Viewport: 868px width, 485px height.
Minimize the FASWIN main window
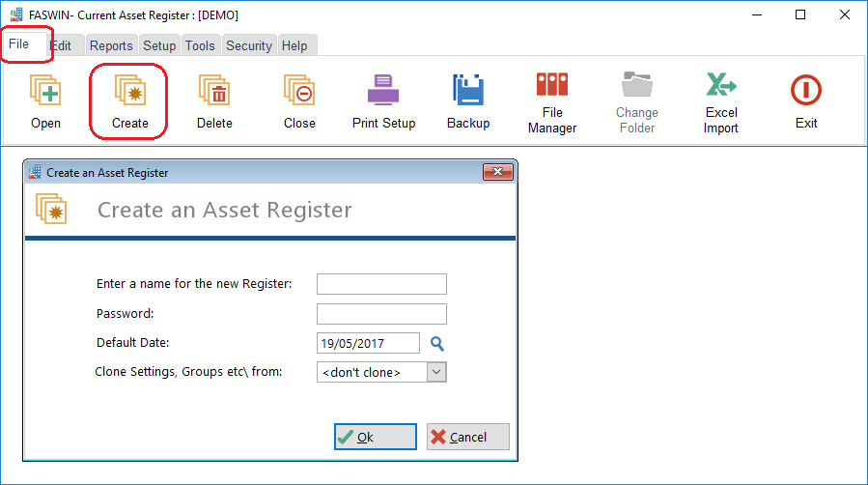[x=757, y=14]
